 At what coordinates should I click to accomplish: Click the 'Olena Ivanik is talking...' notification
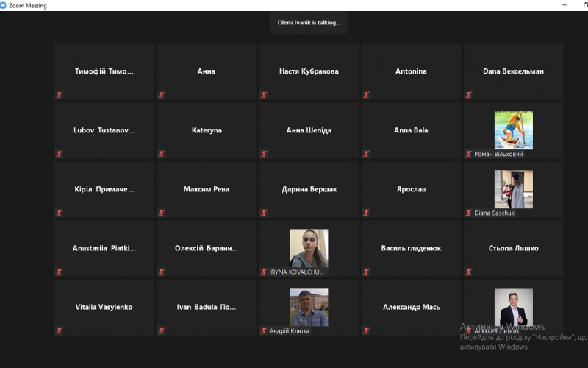pos(309,23)
